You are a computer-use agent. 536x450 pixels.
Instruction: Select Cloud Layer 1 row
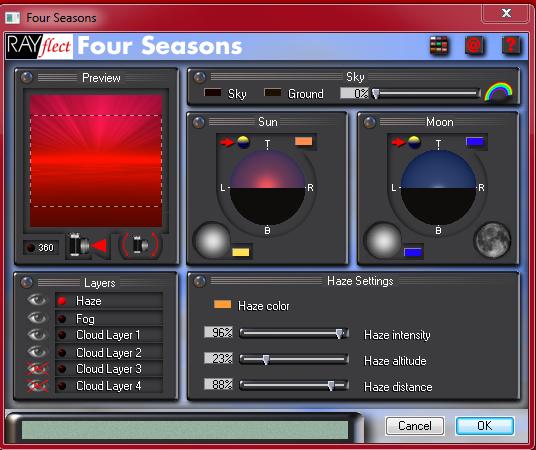pyautogui.click(x=109, y=335)
